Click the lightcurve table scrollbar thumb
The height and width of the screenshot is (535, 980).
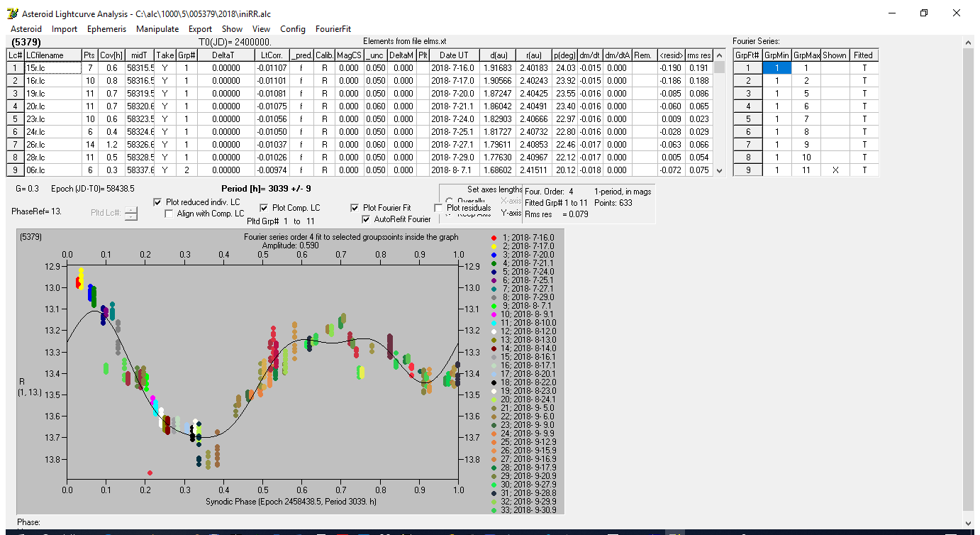tap(719, 67)
